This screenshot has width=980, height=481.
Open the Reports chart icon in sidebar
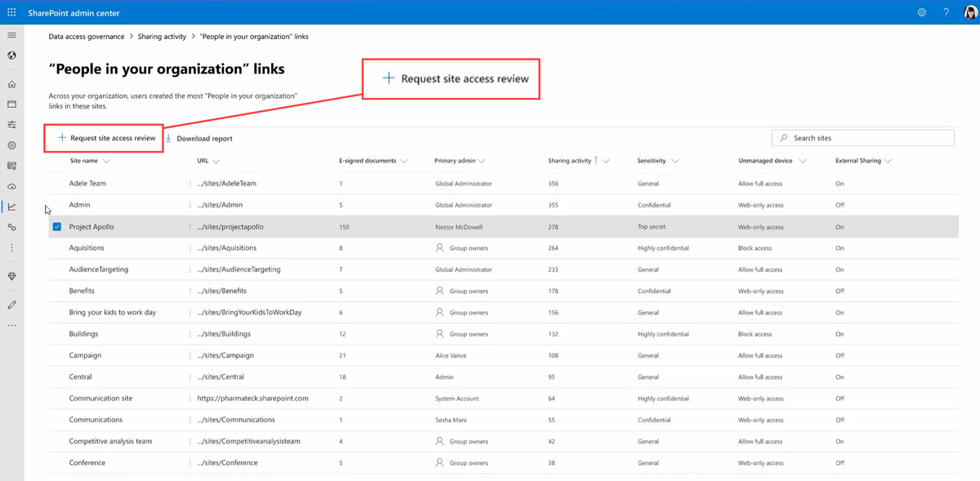pos(11,207)
